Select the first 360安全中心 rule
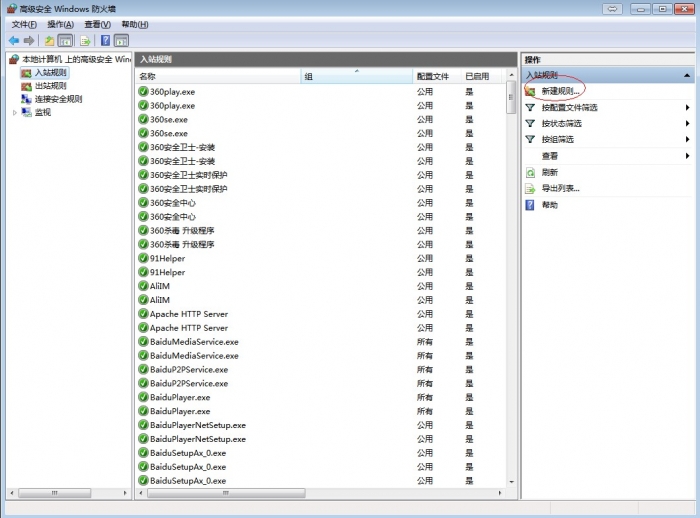The width and height of the screenshot is (700, 518). (x=173, y=203)
